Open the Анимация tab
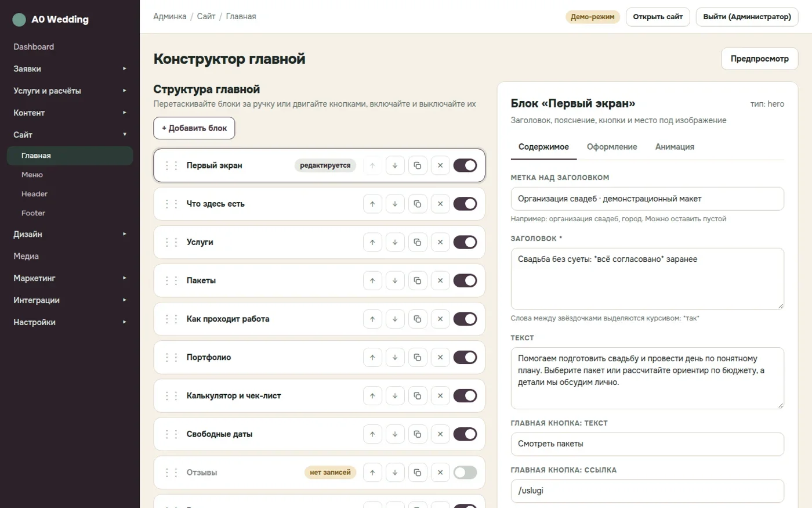812x508 pixels. [x=675, y=147]
